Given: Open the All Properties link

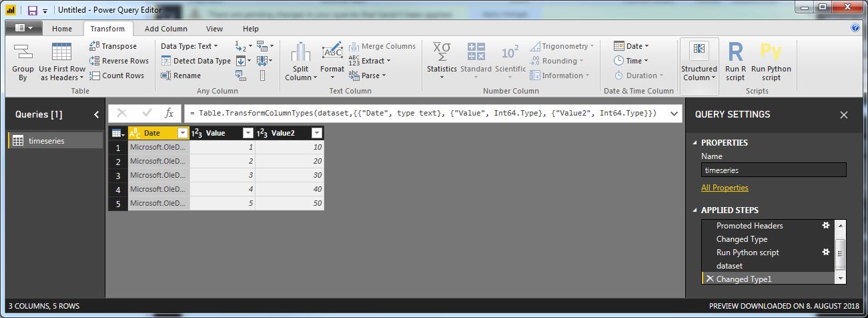Looking at the screenshot, I should tap(725, 188).
